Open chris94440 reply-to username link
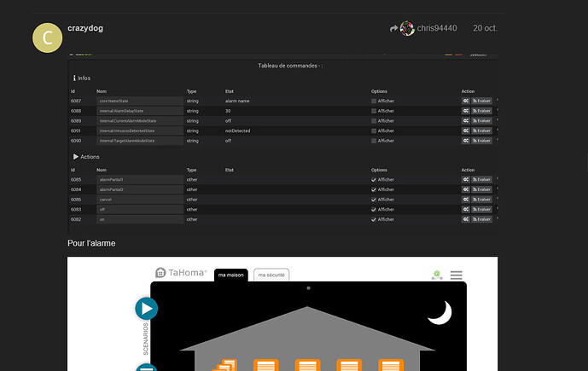 click(437, 28)
